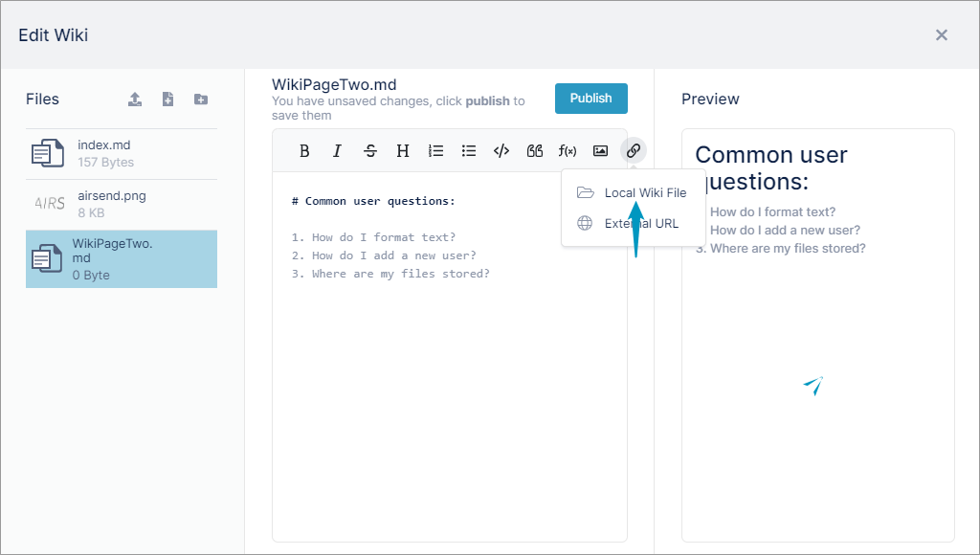Click the '0 Byte' size under WikiPageTwo.md
The width and height of the screenshot is (980, 555).
point(91,275)
